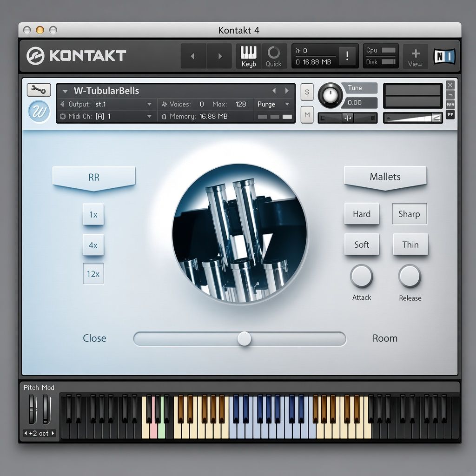476x476 pixels.
Task: Open the Purge dropdown menu
Action: (x=273, y=104)
